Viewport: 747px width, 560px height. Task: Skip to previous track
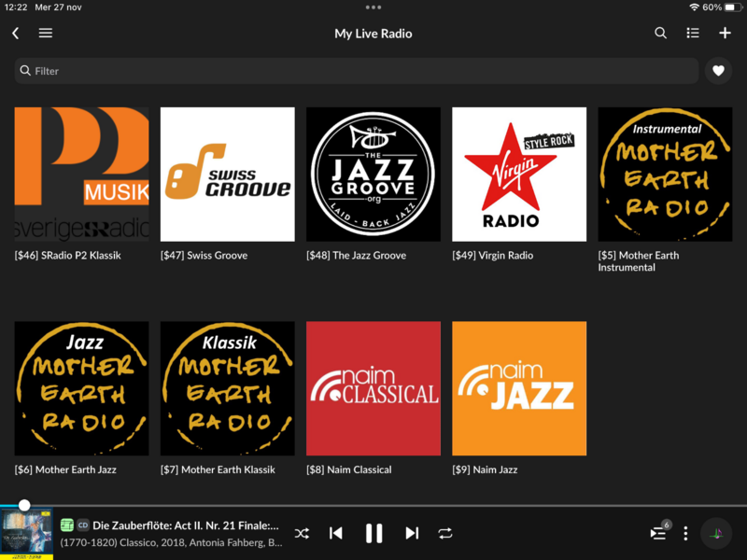pyautogui.click(x=336, y=533)
